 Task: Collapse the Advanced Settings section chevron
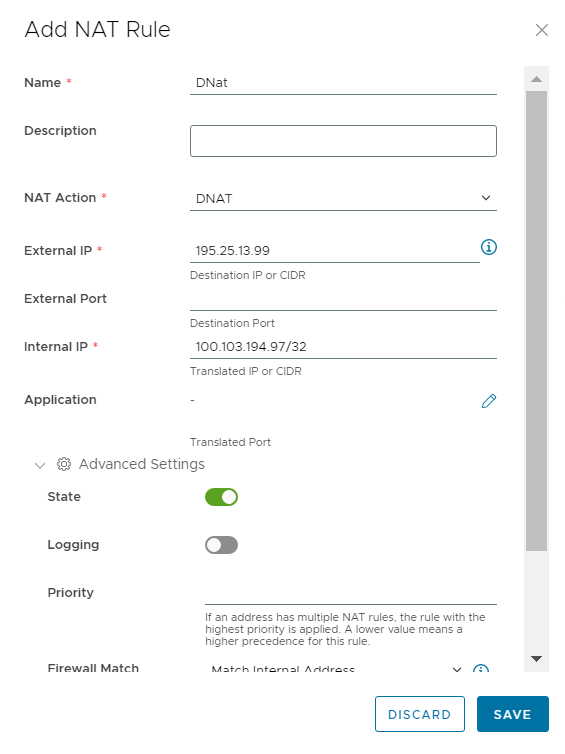(x=40, y=465)
